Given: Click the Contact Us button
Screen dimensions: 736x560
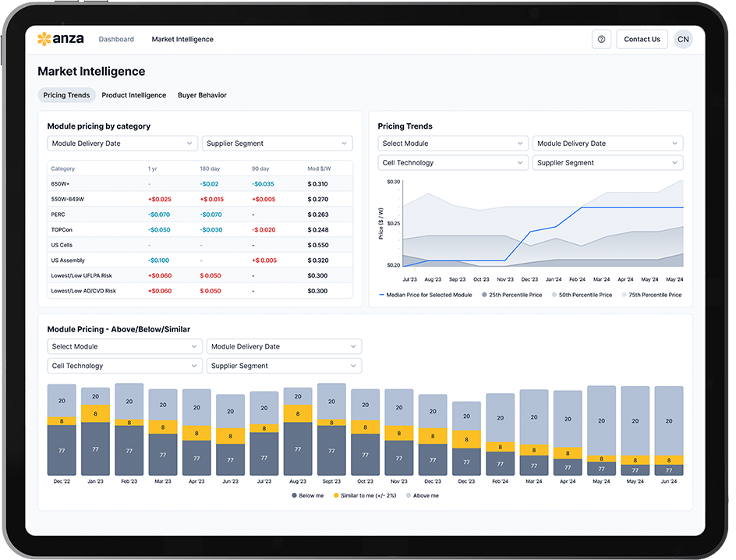Looking at the screenshot, I should (x=642, y=40).
